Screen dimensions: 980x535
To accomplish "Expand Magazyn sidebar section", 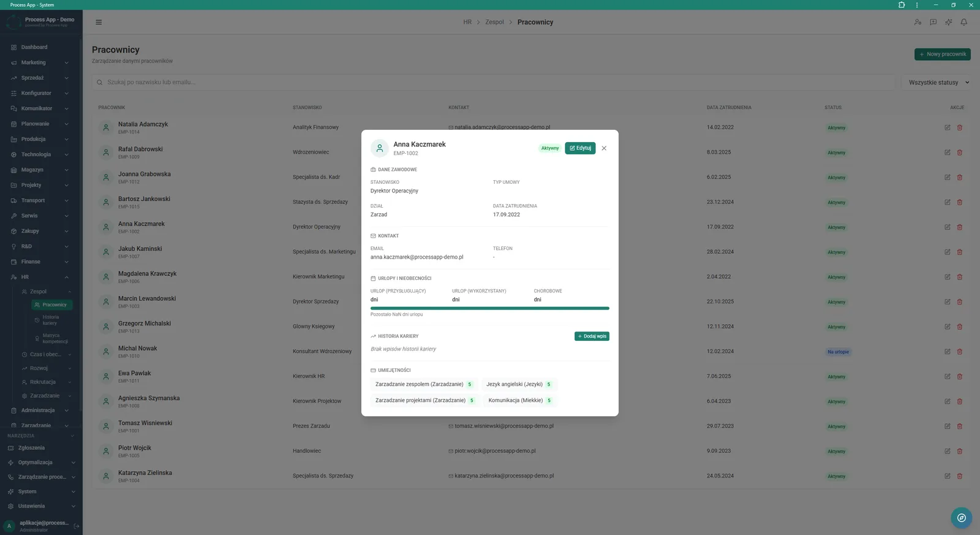I will pos(40,170).
